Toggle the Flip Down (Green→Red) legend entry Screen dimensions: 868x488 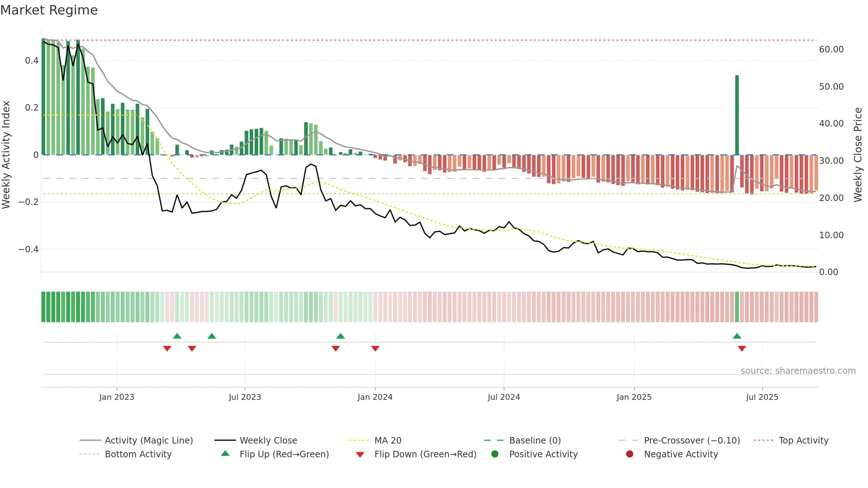click(x=416, y=454)
